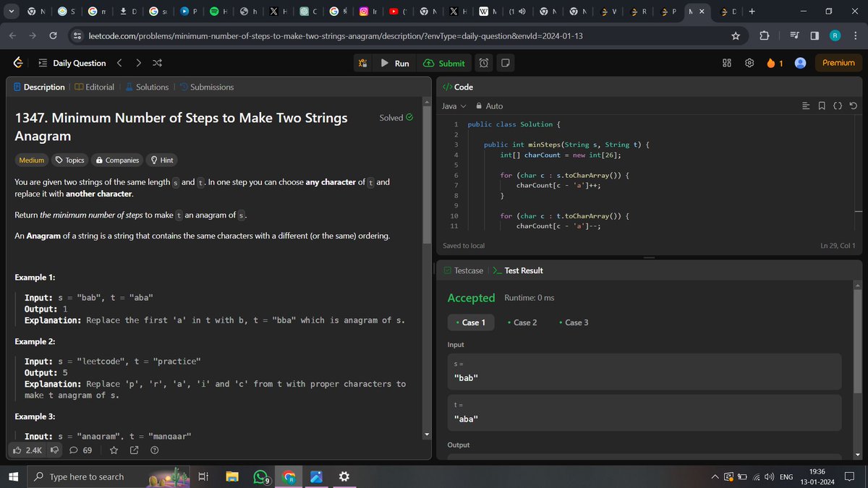Click the taskbar search box
The image size is (868, 488).
pyautogui.click(x=110, y=476)
